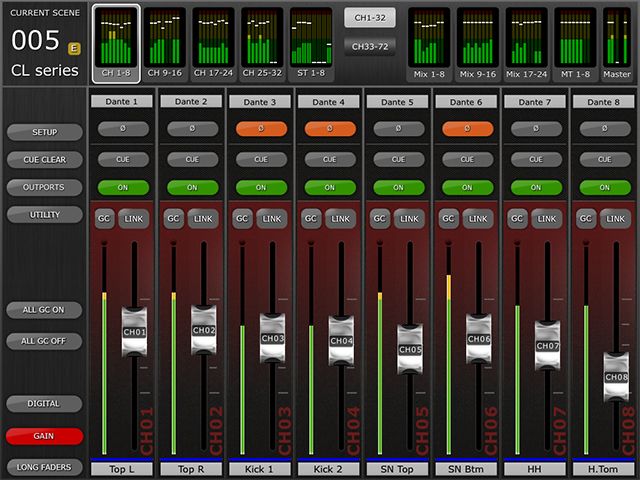Toggle phase invert on Dante 6 channel
The image size is (640, 480).
point(467,129)
